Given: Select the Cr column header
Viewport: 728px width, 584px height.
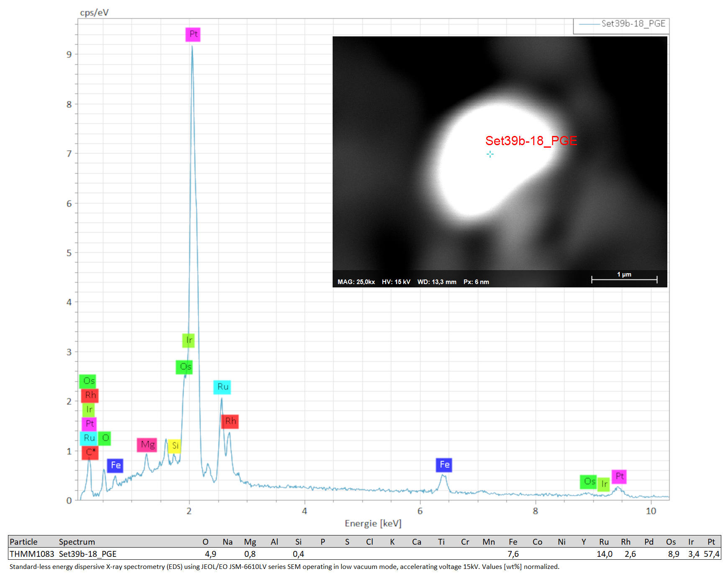Looking at the screenshot, I should (x=465, y=542).
